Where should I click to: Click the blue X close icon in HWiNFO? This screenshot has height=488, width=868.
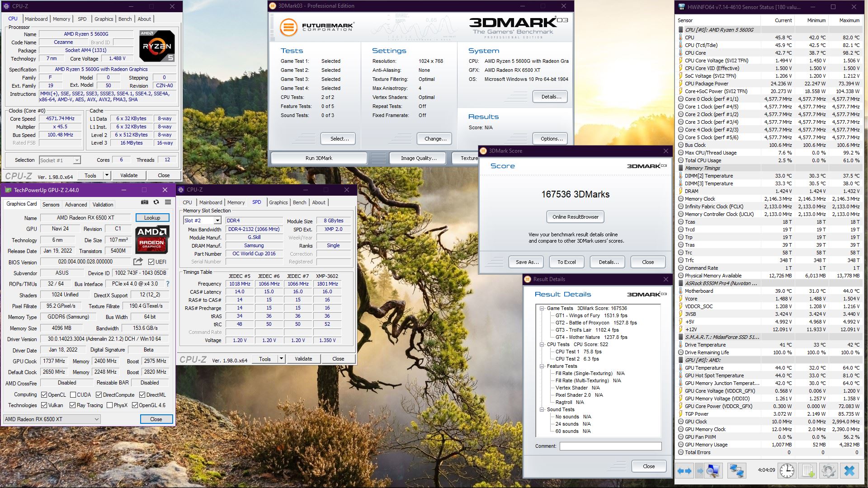[x=849, y=471]
